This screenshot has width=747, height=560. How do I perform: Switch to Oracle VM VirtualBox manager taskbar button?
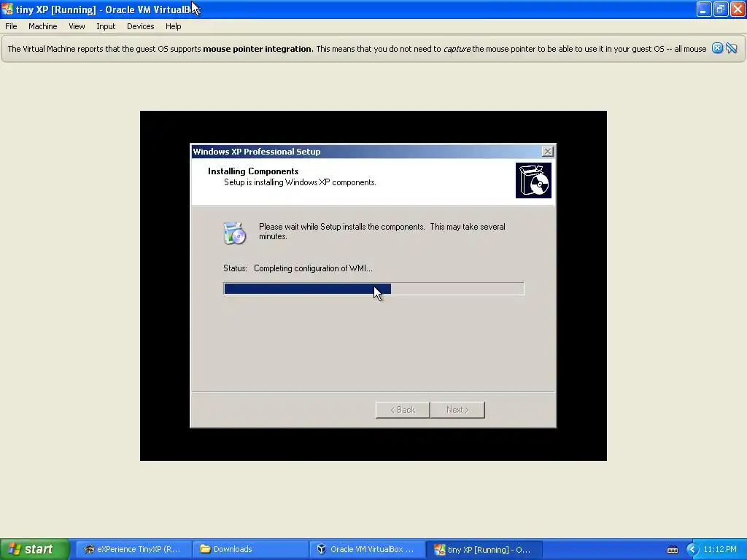[367, 549]
